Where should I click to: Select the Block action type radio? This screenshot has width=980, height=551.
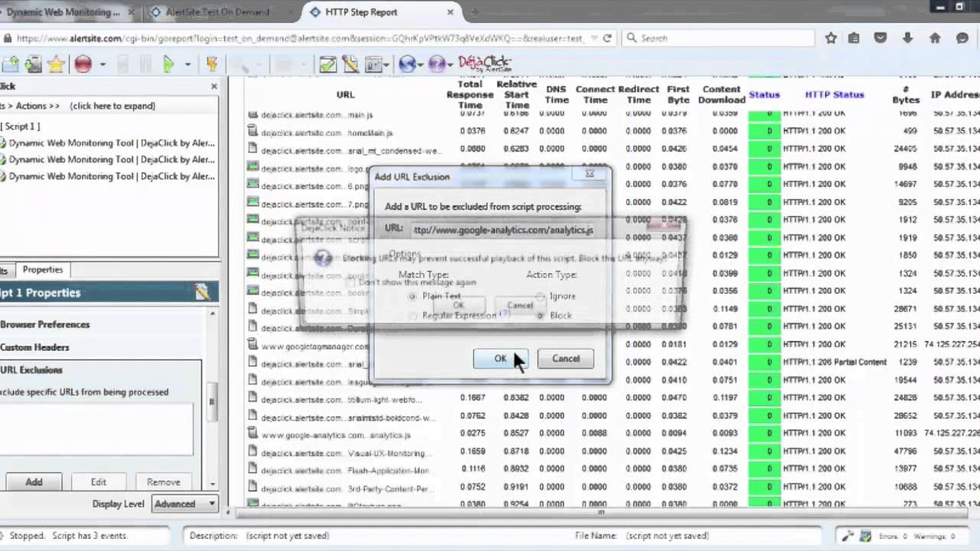coord(540,315)
